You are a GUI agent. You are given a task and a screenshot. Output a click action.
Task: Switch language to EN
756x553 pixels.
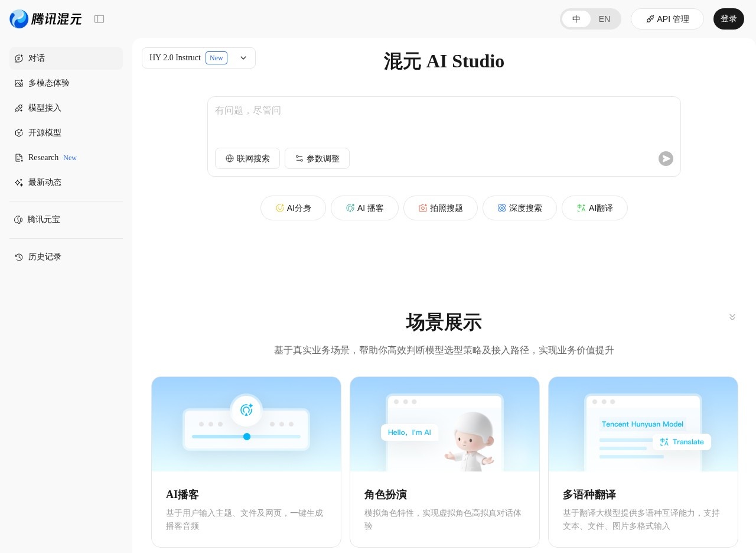pos(604,19)
